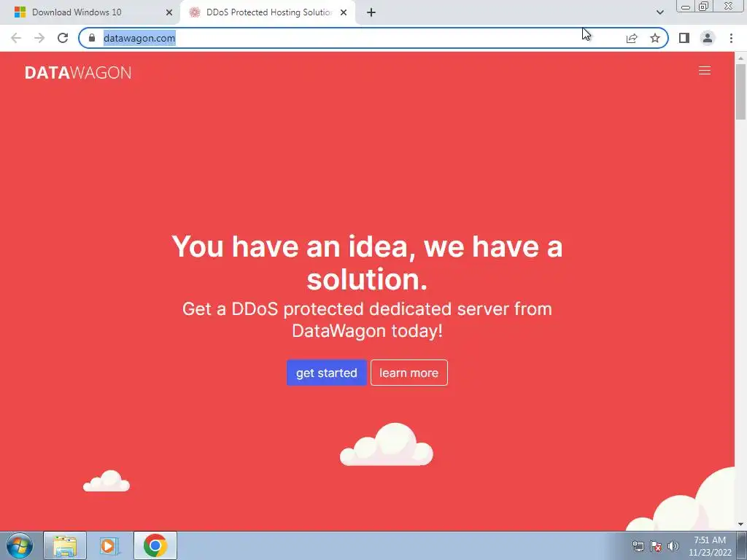
Task: Open the network tray icon
Action: point(638,546)
